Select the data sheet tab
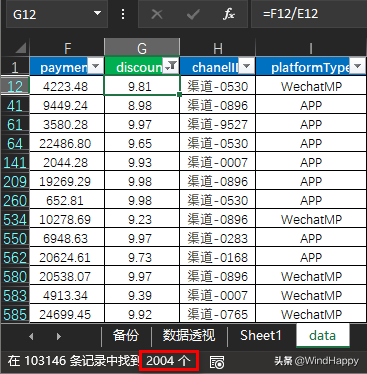This screenshot has width=367, height=374. (x=323, y=336)
